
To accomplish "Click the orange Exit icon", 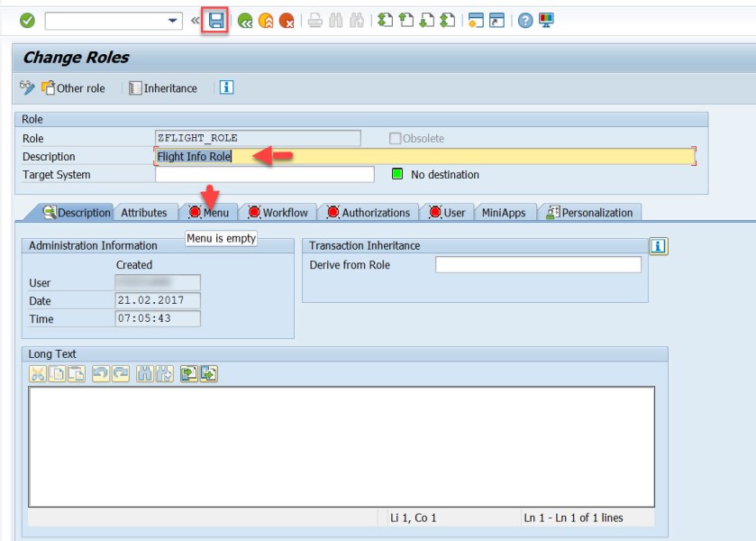I will (266, 21).
